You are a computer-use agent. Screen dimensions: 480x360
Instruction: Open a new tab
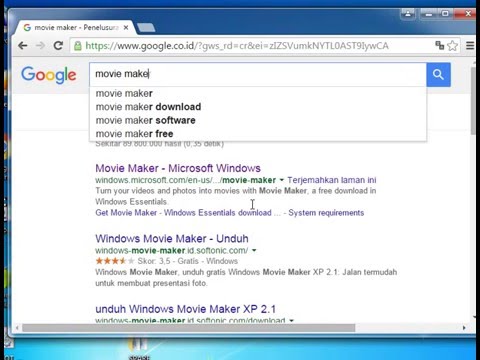tap(146, 28)
